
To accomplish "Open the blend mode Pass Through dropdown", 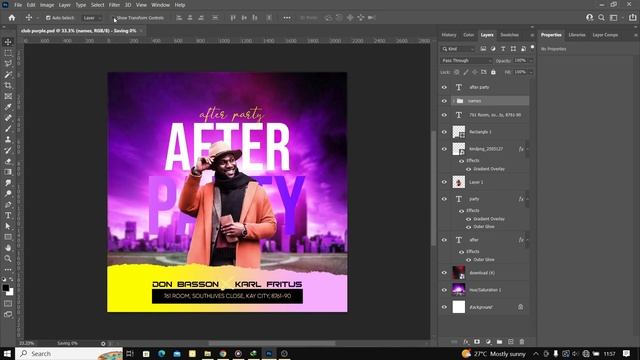I will [x=467, y=60].
